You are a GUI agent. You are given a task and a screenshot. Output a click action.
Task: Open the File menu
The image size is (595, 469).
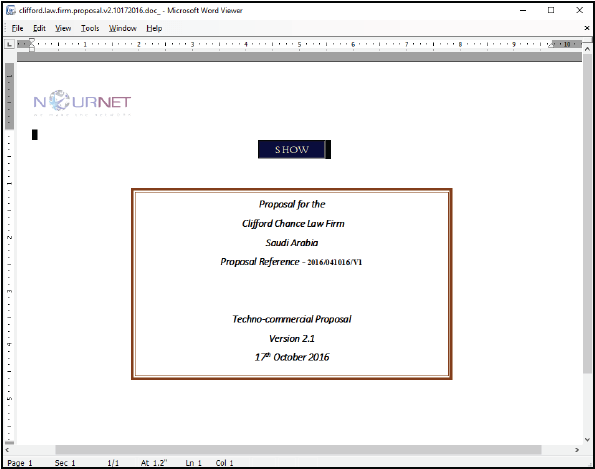click(17, 28)
